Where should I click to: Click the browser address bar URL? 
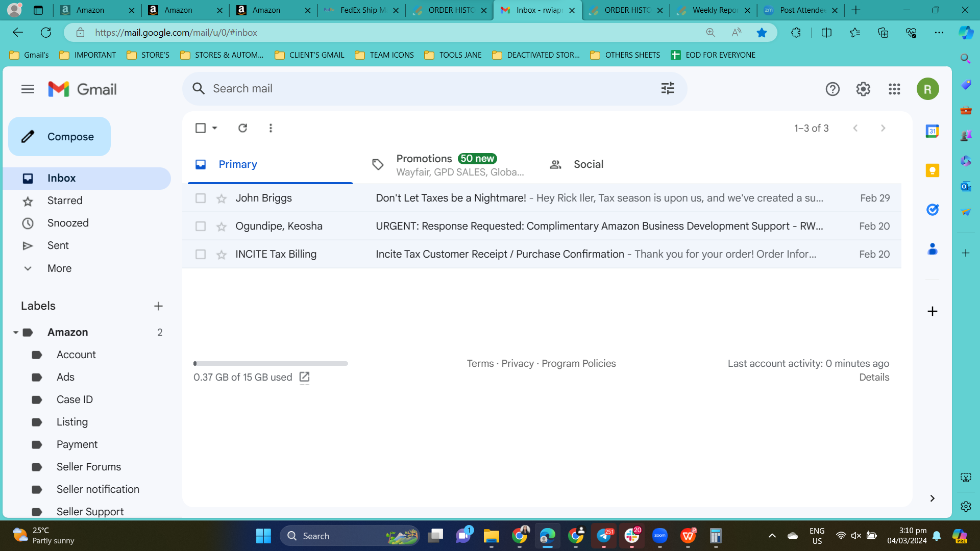[176, 33]
